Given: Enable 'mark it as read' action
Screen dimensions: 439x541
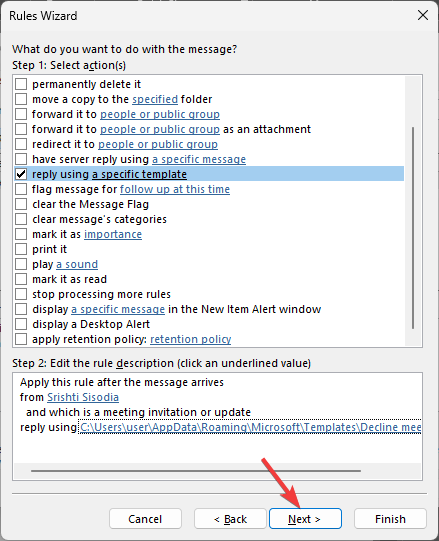Looking at the screenshot, I should pos(21,279).
